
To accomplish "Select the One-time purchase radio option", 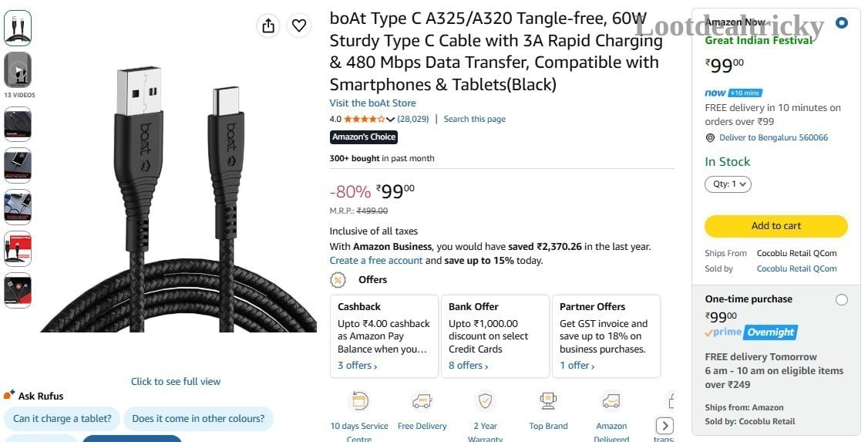I will pos(842,299).
